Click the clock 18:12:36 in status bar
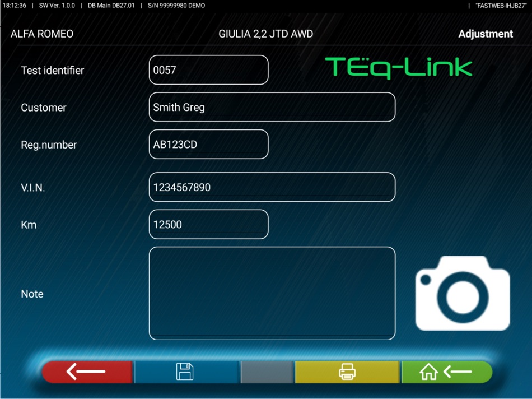The height and width of the screenshot is (399, 532). click(15, 6)
